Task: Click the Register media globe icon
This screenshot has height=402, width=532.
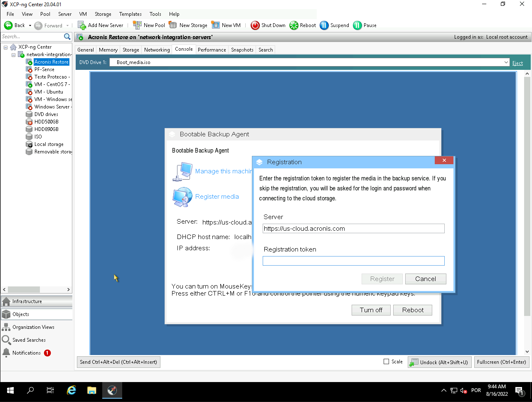Action: pyautogui.click(x=182, y=197)
